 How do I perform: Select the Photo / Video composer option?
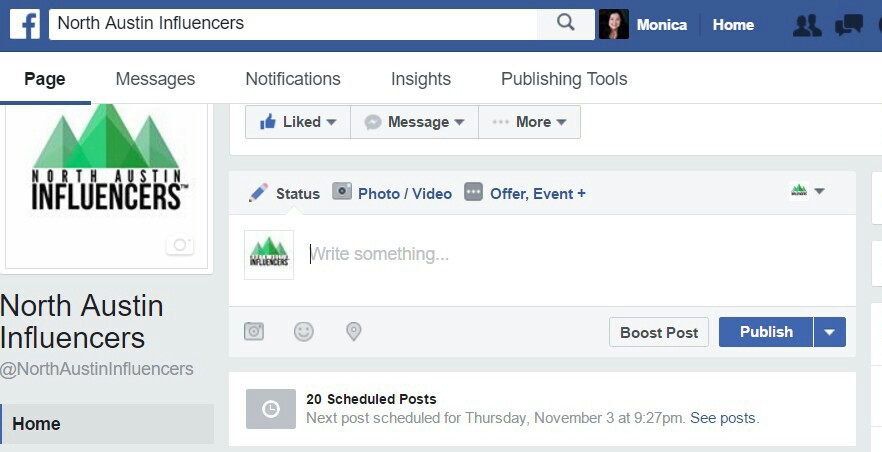click(x=392, y=193)
